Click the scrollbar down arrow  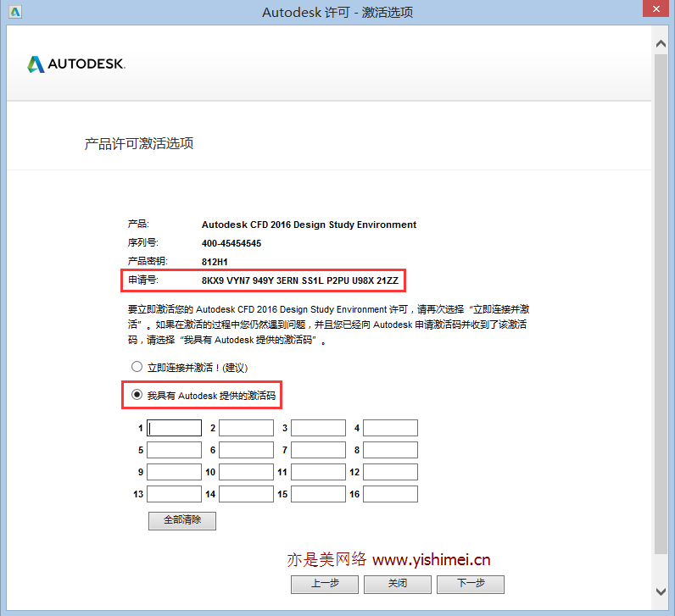[x=661, y=591]
